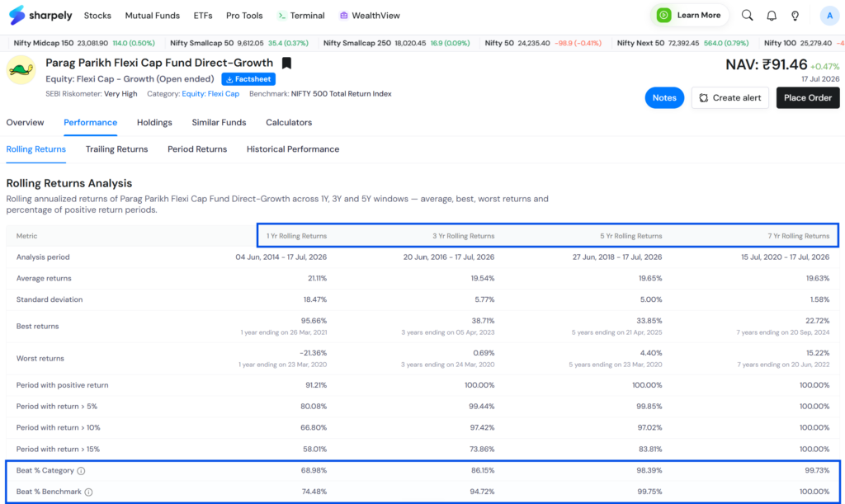Click the -21.36% worst returns value

point(313,353)
